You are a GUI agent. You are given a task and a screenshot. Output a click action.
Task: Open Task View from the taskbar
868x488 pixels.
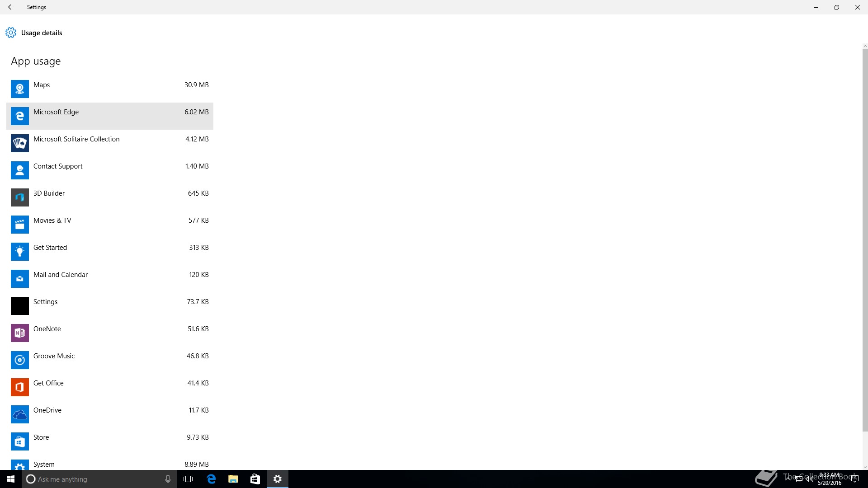coord(188,479)
